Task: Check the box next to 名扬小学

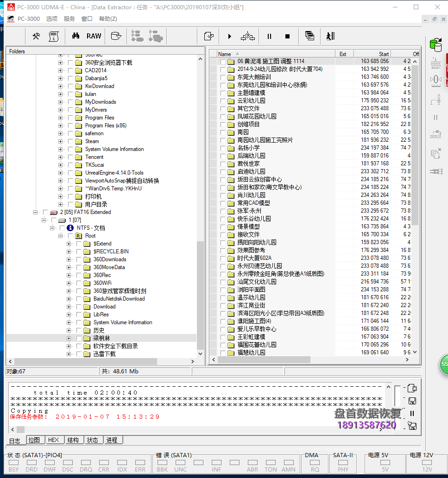Action: [x=223, y=148]
